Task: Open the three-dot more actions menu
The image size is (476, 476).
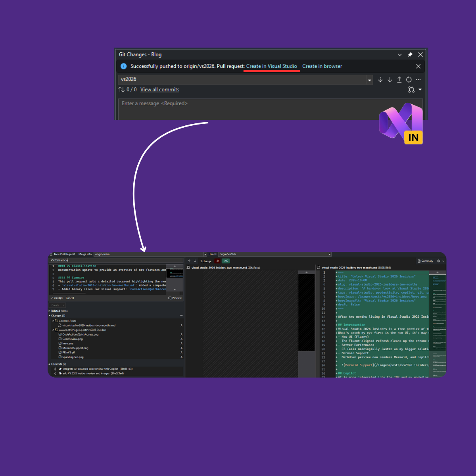Action: point(418,80)
